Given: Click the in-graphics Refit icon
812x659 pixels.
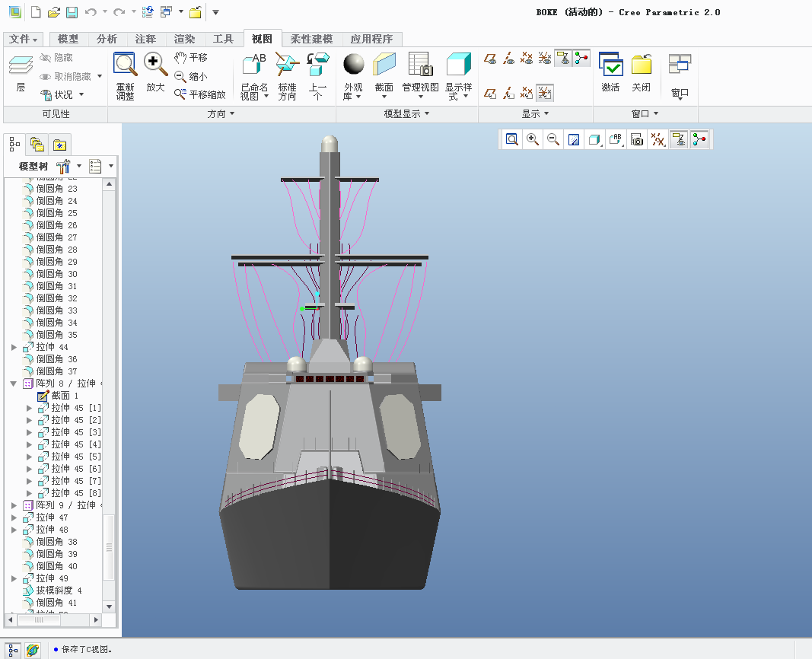Looking at the screenshot, I should pyautogui.click(x=511, y=139).
